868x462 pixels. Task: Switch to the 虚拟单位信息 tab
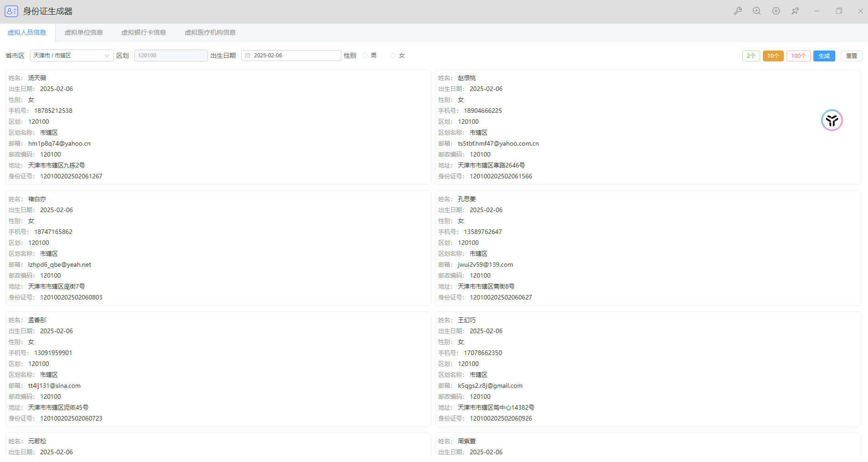(x=83, y=32)
